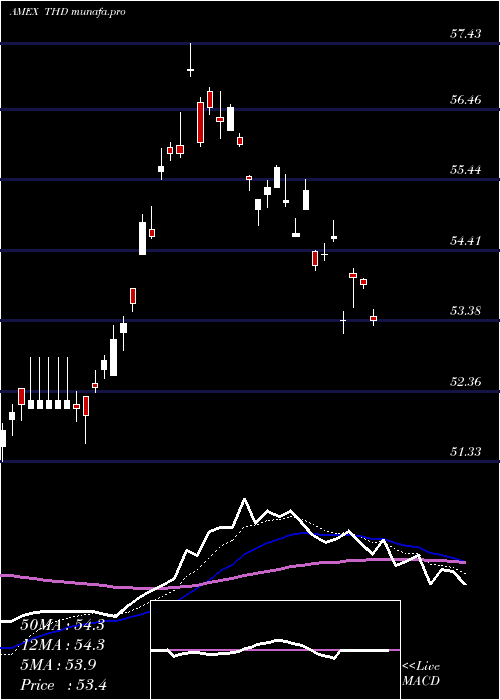Click the highest candlestick near 57.43
This screenshot has height=700, width=500.
191,60
